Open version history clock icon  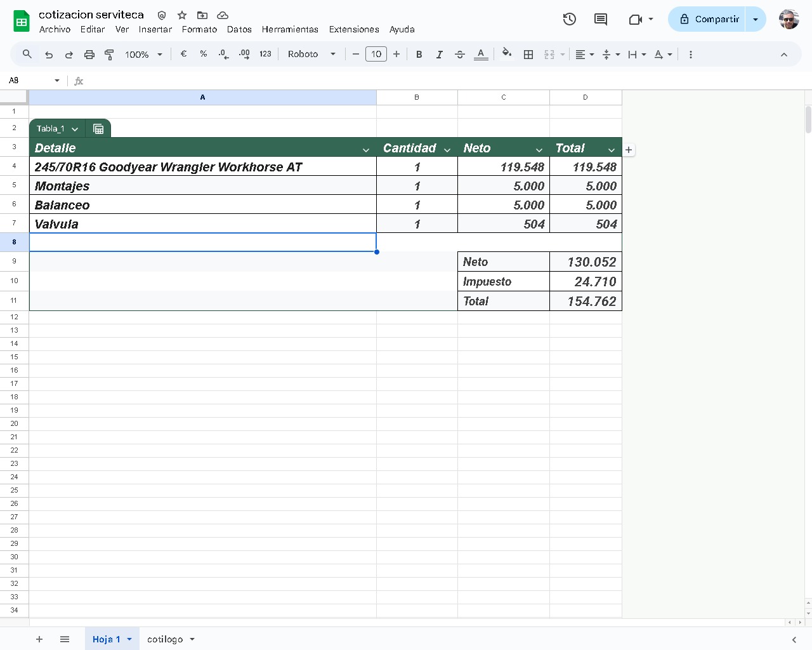tap(570, 19)
